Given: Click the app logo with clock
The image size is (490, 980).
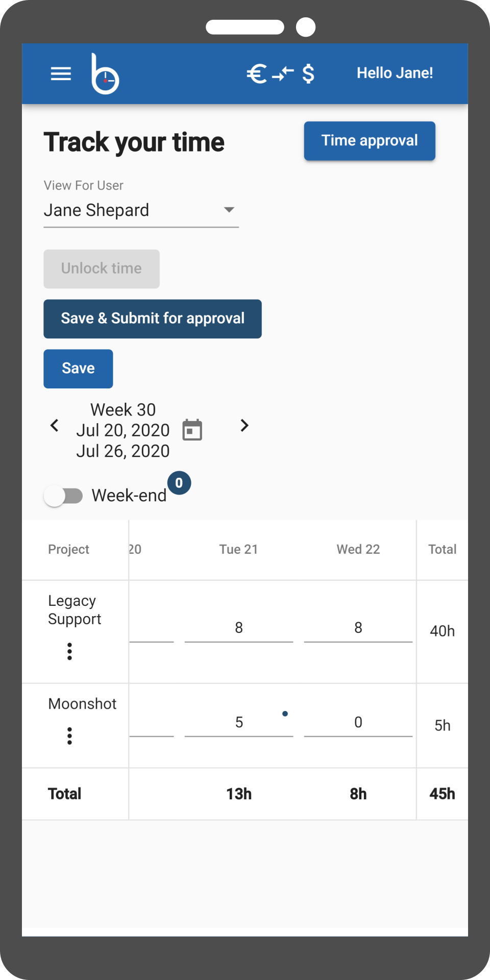Looking at the screenshot, I should [x=105, y=75].
